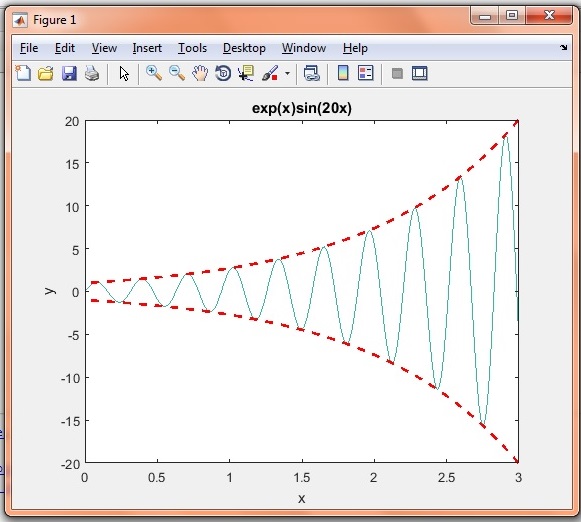Dock the figure using corner arrow
This screenshot has width=581, height=522.
tap(564, 47)
